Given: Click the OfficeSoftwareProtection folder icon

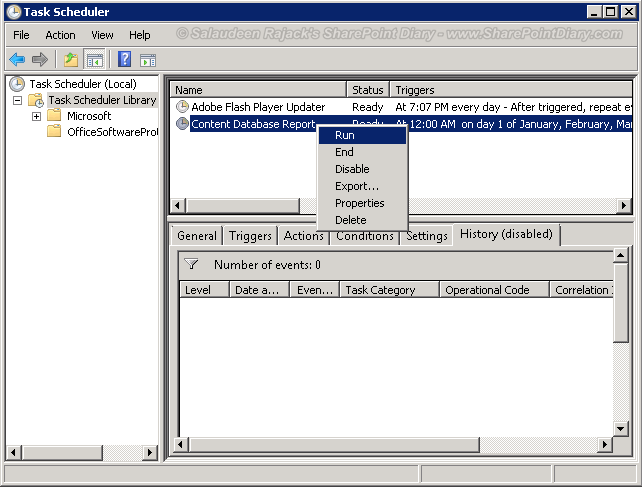Looking at the screenshot, I should (x=54, y=131).
